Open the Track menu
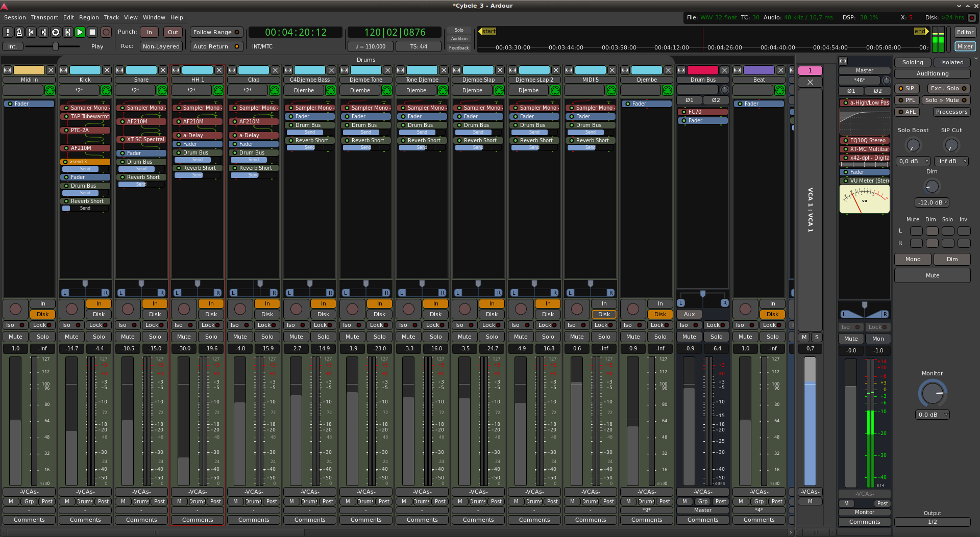The height and width of the screenshot is (537, 980). 111,17
